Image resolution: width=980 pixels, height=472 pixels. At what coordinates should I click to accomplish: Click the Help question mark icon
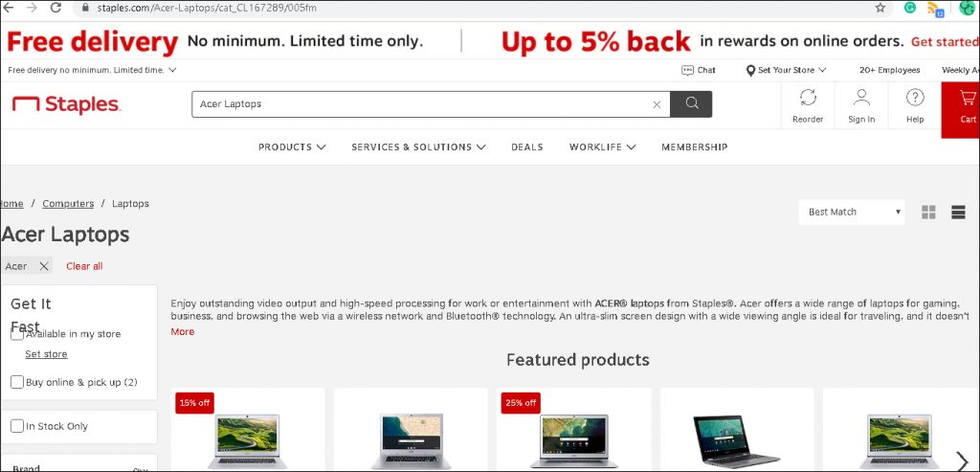(915, 98)
